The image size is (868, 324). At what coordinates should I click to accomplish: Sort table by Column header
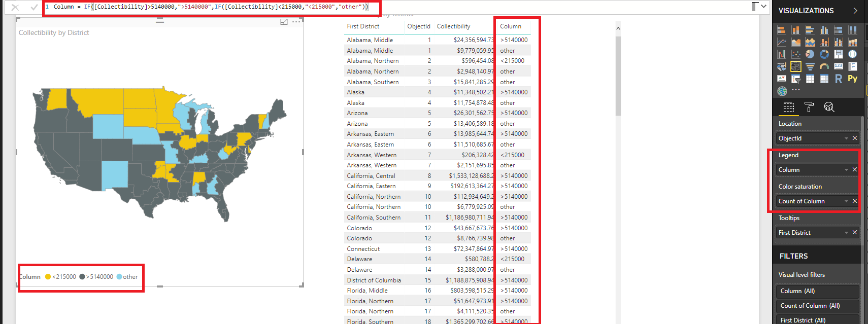tap(511, 26)
